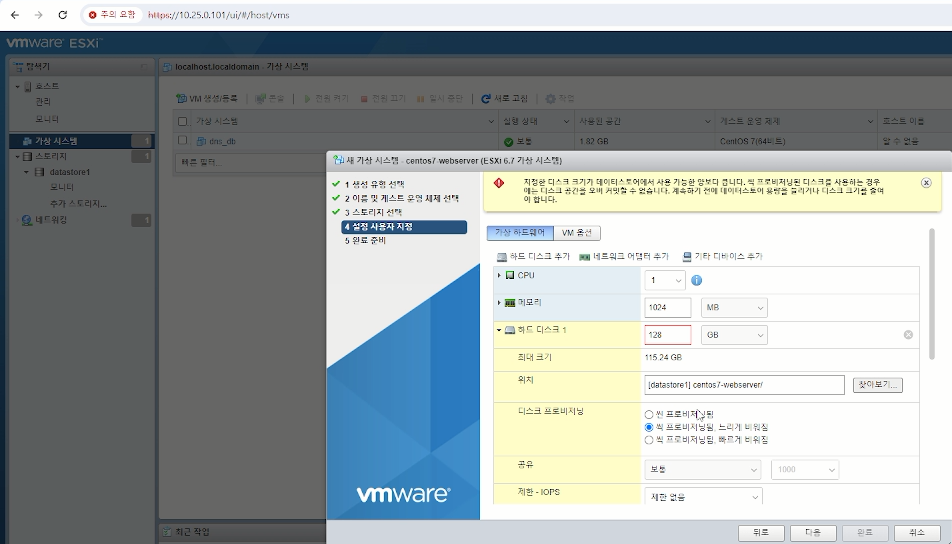Select wizard step 5 ready to complete
952x544 pixels.
click(365, 240)
